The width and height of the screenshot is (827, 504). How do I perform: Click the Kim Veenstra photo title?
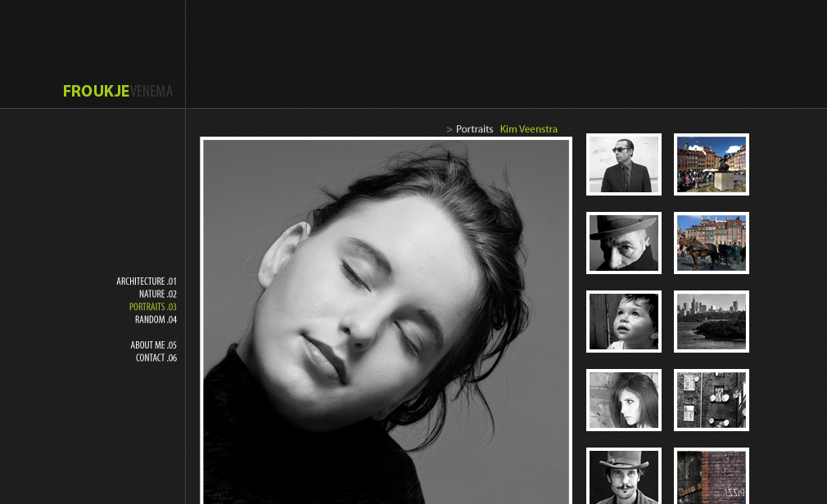(x=528, y=129)
